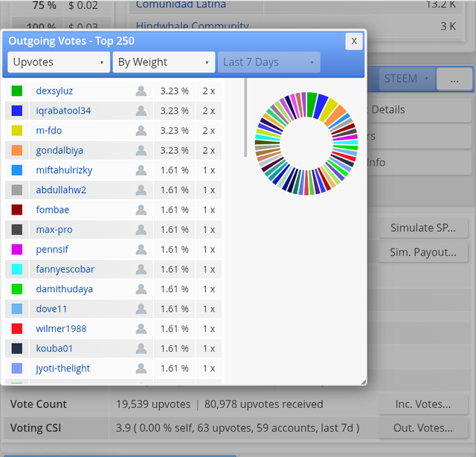Click the ... more options button
The height and width of the screenshot is (457, 476).
pos(454,80)
